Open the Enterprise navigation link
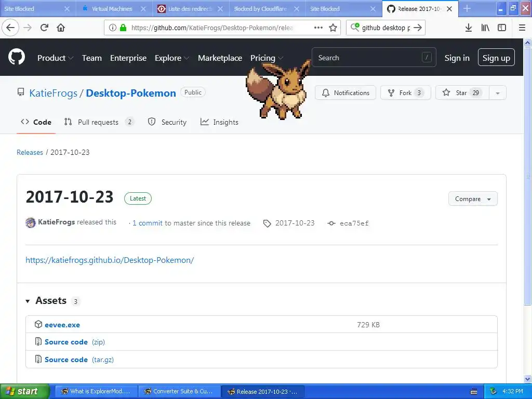Image resolution: width=532 pixels, height=399 pixels. 128,58
